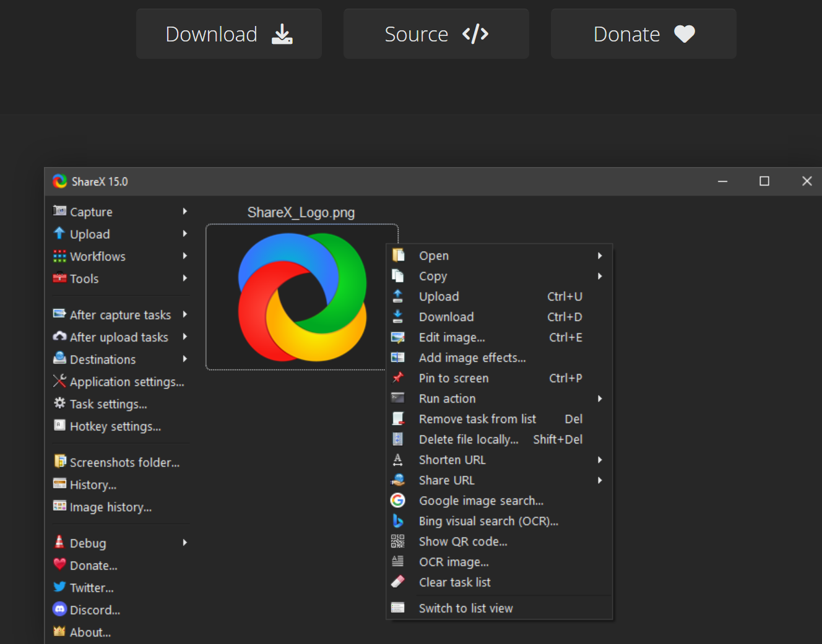Screen dimensions: 822x644
Task: Click the QR code icon in context menu
Action: point(398,541)
